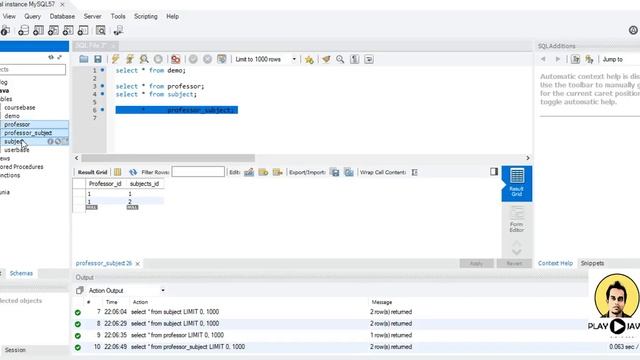Open the Database menu
640x360 pixels.
(x=62, y=16)
